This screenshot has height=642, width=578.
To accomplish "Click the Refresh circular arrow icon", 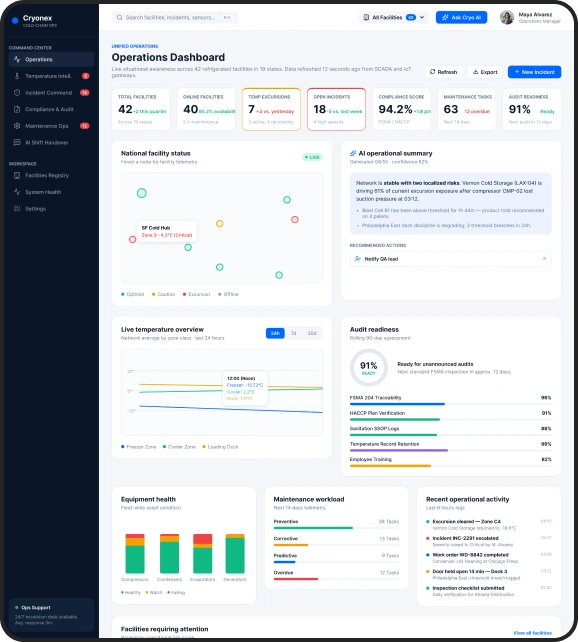I will [432, 72].
